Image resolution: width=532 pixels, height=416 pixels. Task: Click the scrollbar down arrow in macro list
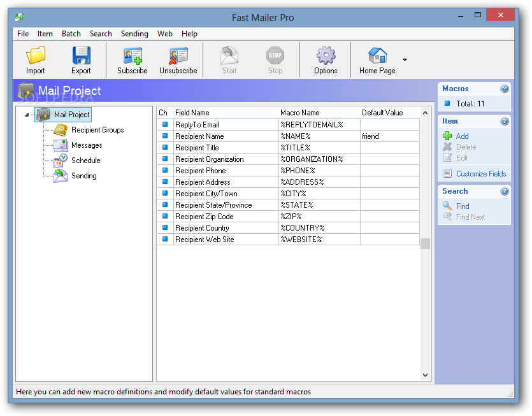[425, 375]
